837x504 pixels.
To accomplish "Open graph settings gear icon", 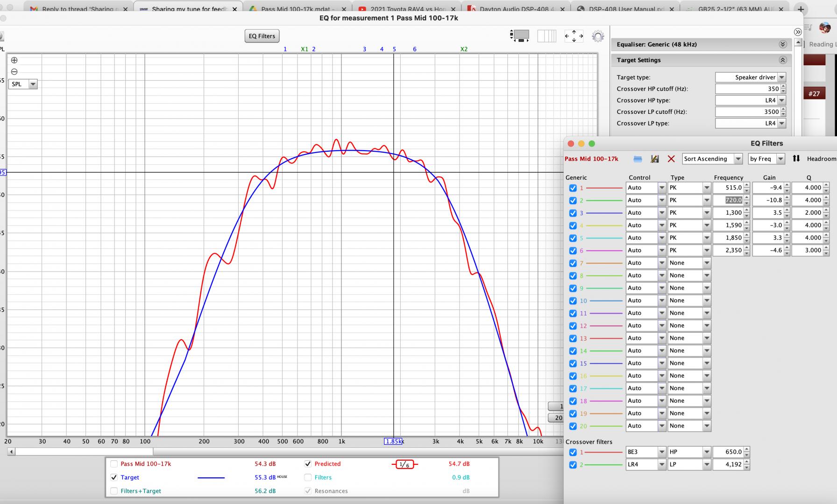I will click(x=598, y=36).
